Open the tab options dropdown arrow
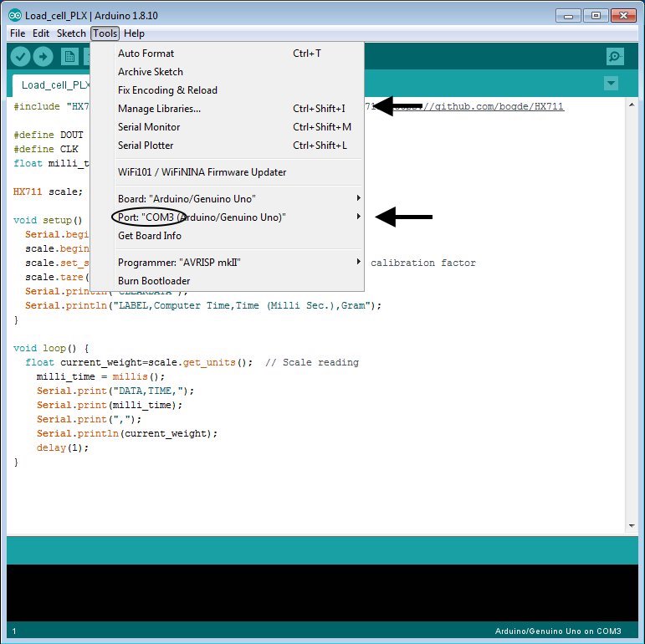This screenshot has height=644, width=645. tap(611, 84)
